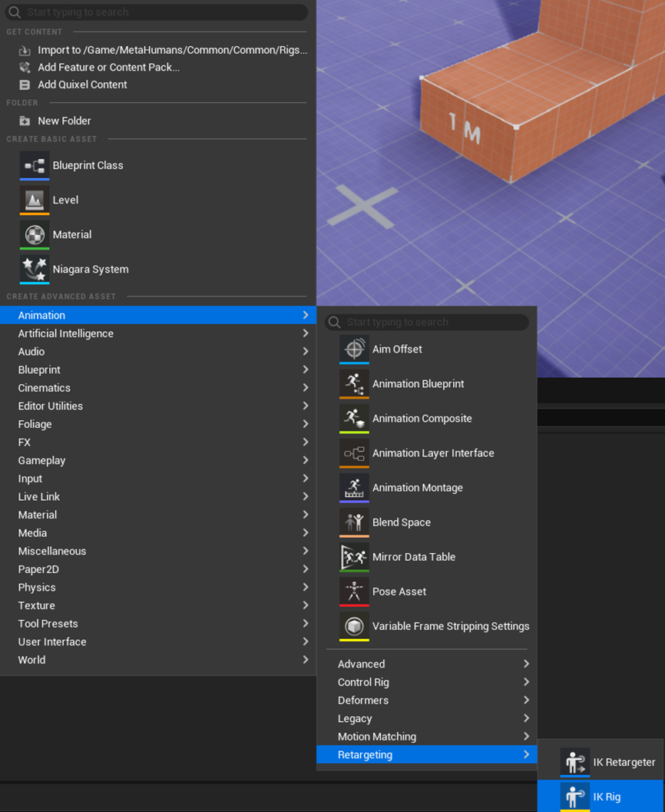Open the User Interface category
665x812 pixels.
pyautogui.click(x=158, y=641)
